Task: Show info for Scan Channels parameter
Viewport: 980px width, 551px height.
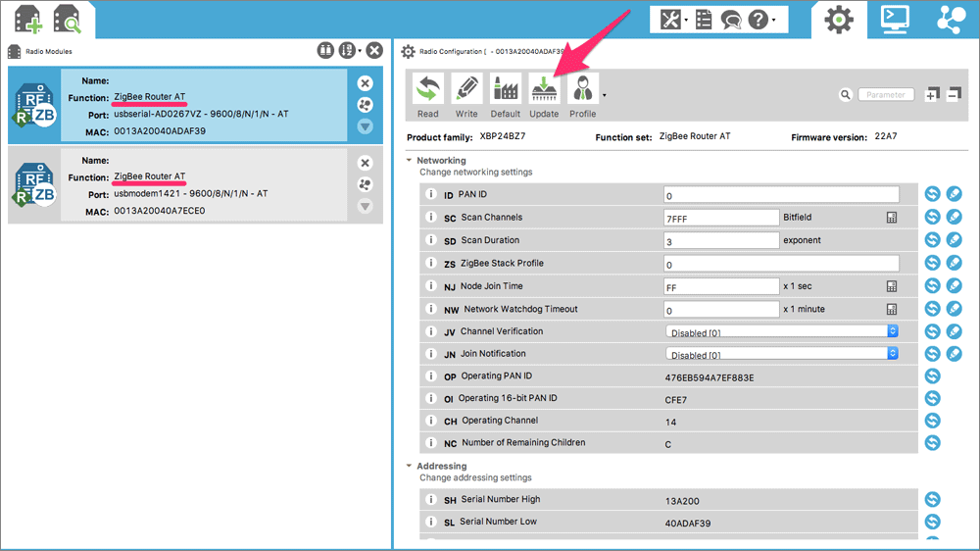Action: coord(430,217)
